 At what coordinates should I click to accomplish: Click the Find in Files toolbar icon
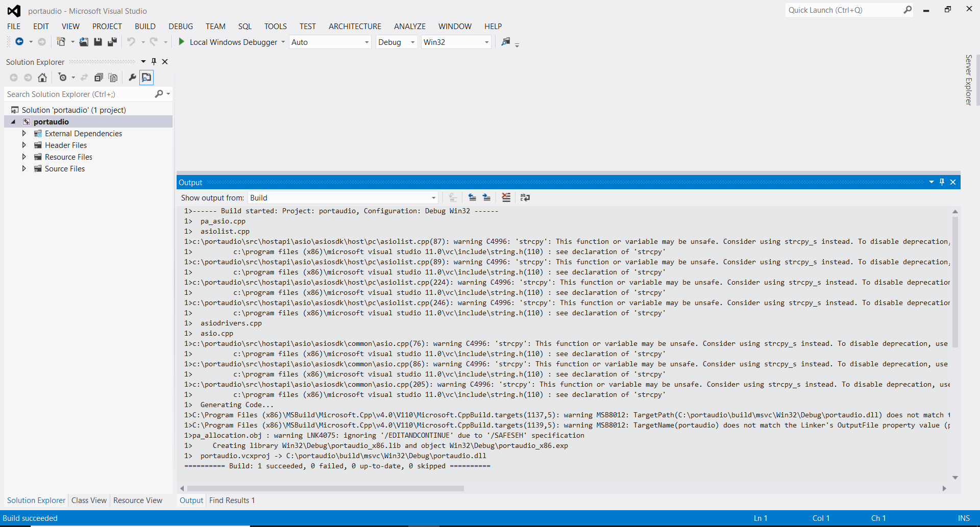pyautogui.click(x=505, y=42)
